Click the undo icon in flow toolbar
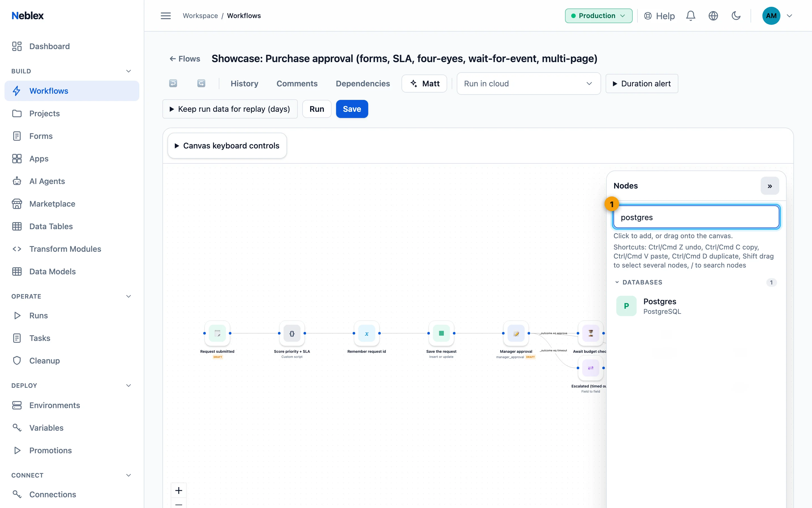 pyautogui.click(x=173, y=83)
